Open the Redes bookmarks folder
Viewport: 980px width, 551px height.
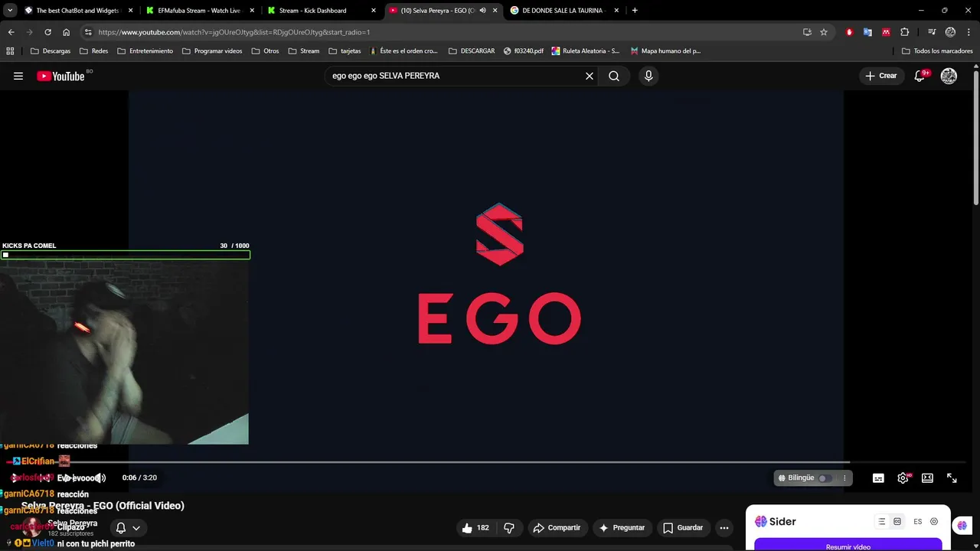pos(94,51)
